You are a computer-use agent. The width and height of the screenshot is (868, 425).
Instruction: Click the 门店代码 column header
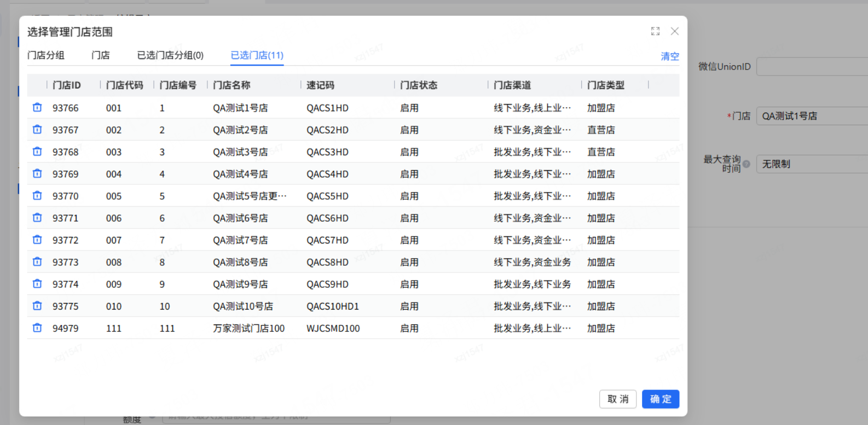coord(125,85)
